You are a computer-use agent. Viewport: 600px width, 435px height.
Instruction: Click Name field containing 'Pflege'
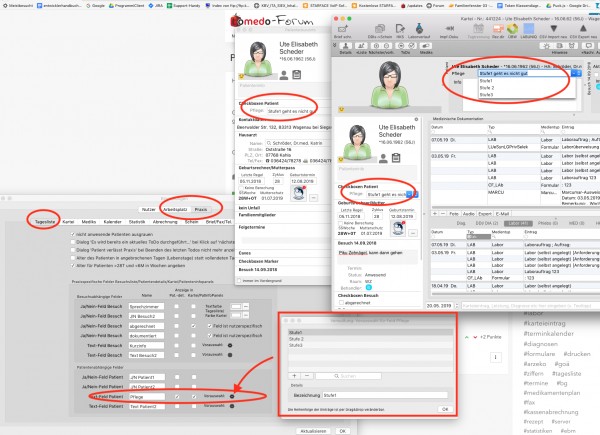(x=147, y=397)
